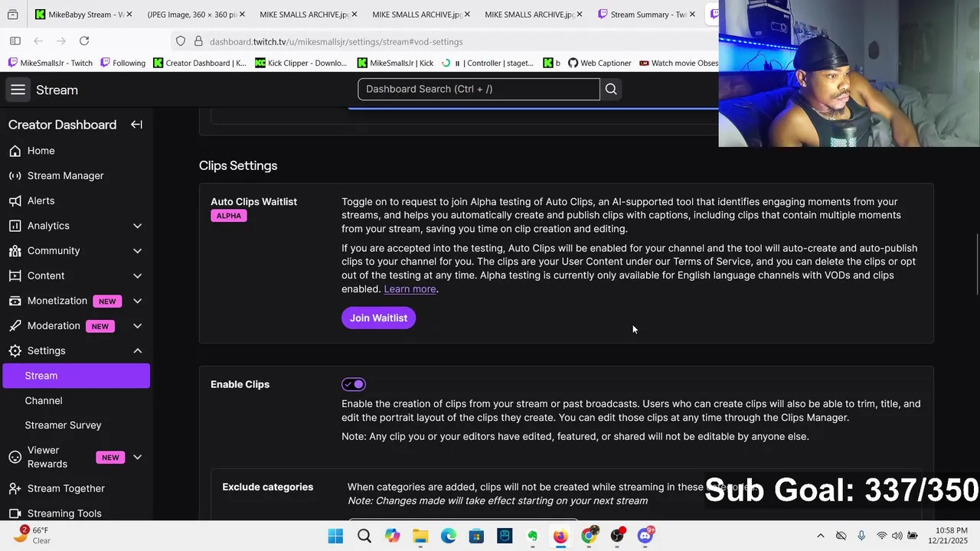Click the browser back arrow

tap(38, 41)
